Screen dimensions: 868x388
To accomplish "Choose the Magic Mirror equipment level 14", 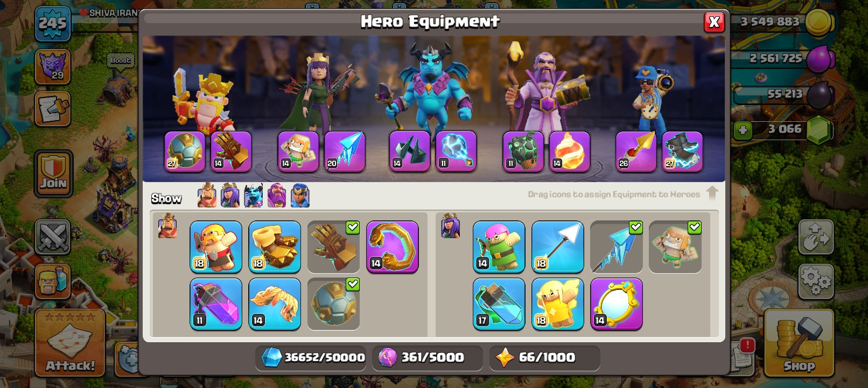I will [x=617, y=304].
